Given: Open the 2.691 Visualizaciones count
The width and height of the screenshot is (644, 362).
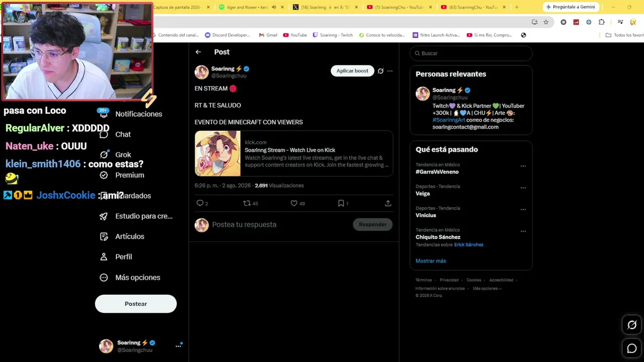Looking at the screenshot, I should pos(279,186).
